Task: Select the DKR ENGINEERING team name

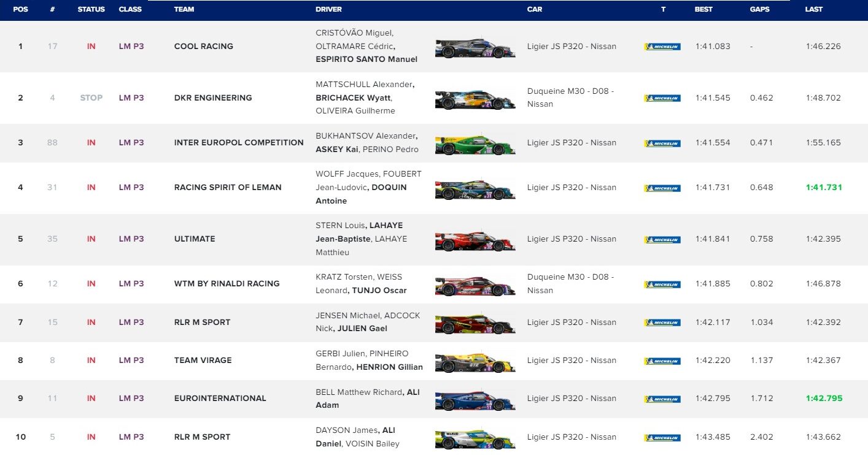Action: coord(213,97)
